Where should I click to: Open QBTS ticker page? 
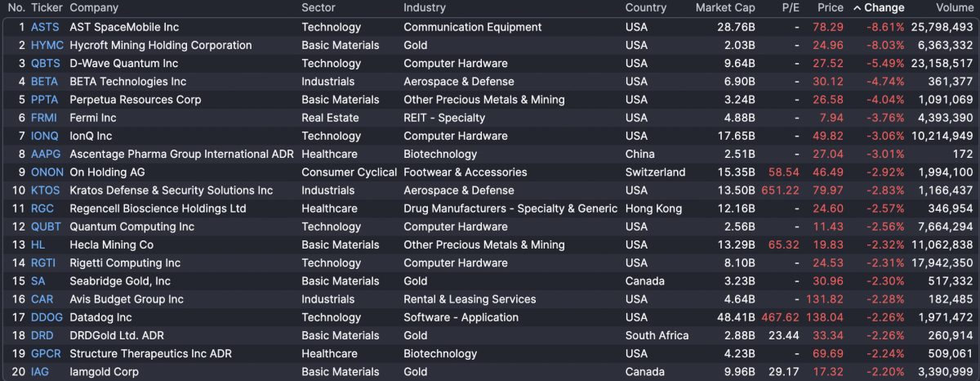[46, 63]
